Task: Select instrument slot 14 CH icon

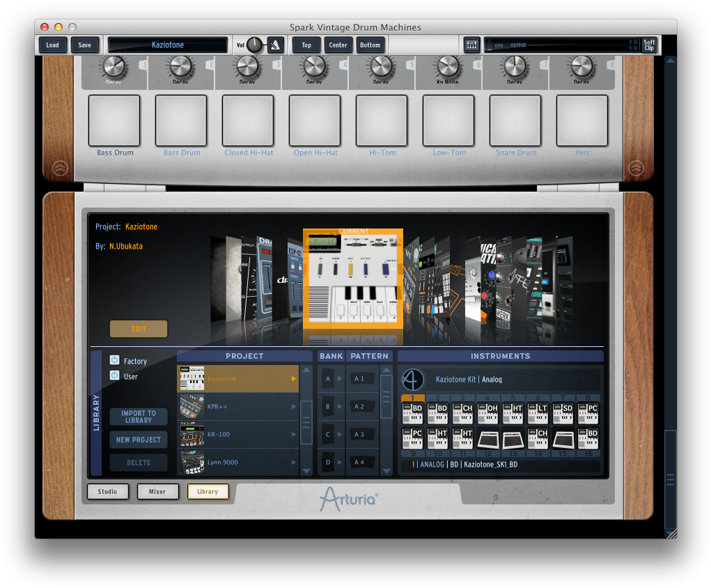Action: pos(538,438)
